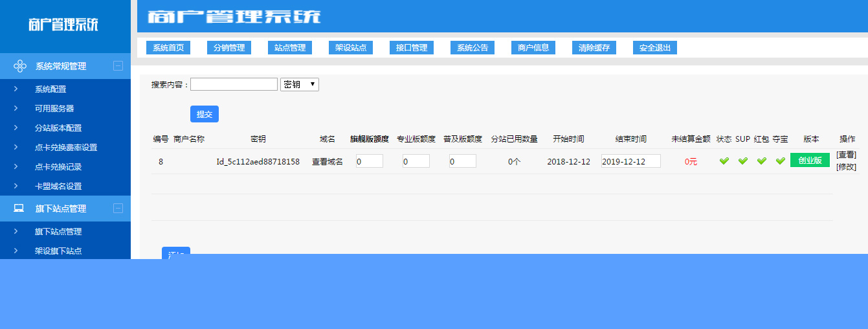Screen dimensions: 868x329
Task: Open the 密钥 search type dropdown
Action: click(299, 84)
